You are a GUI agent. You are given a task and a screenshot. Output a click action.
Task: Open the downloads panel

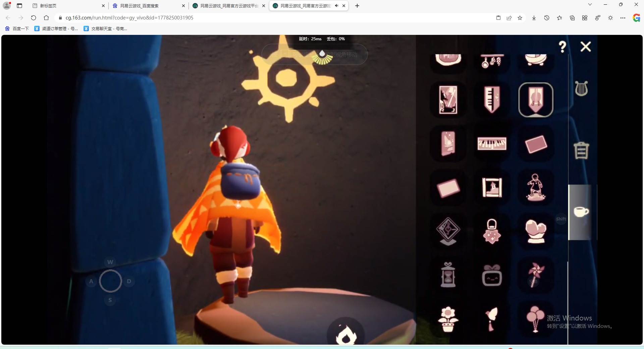534,18
